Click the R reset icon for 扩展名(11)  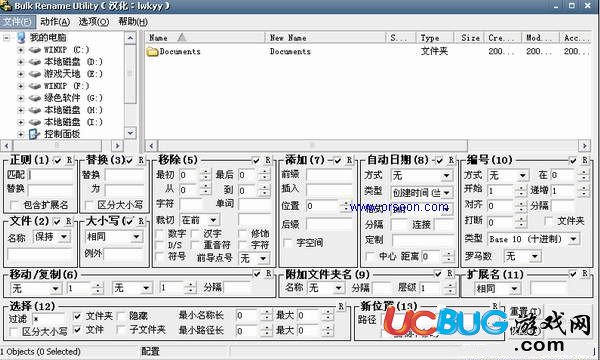pyautogui.click(x=585, y=274)
